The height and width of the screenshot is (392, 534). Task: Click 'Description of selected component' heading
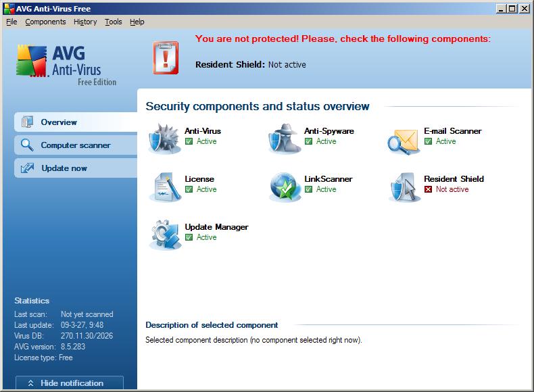click(x=212, y=325)
